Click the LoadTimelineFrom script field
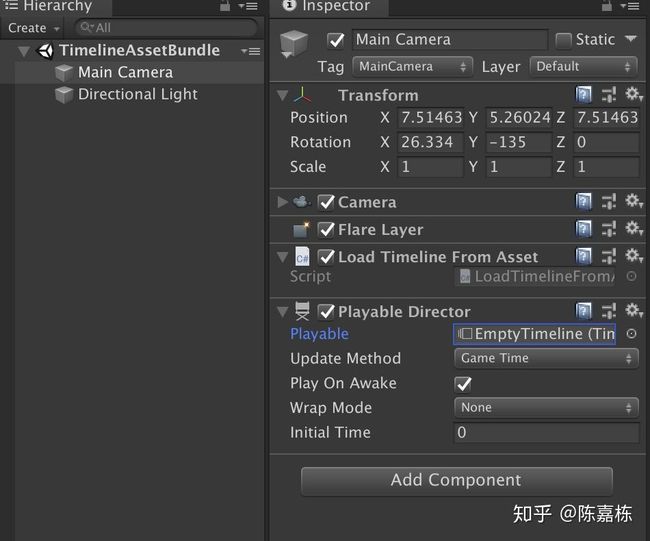Image resolution: width=650 pixels, height=541 pixels. 535,277
